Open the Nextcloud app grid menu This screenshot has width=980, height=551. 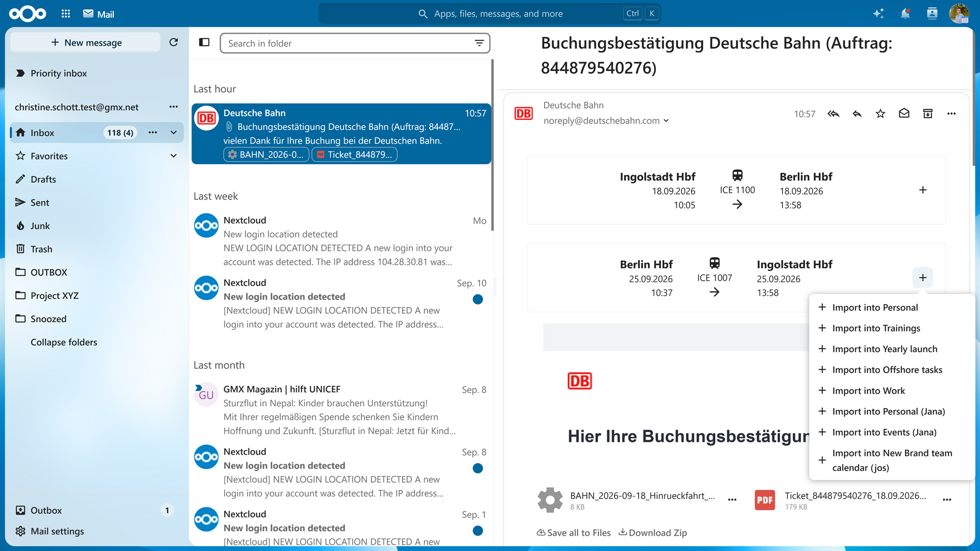pos(66,14)
